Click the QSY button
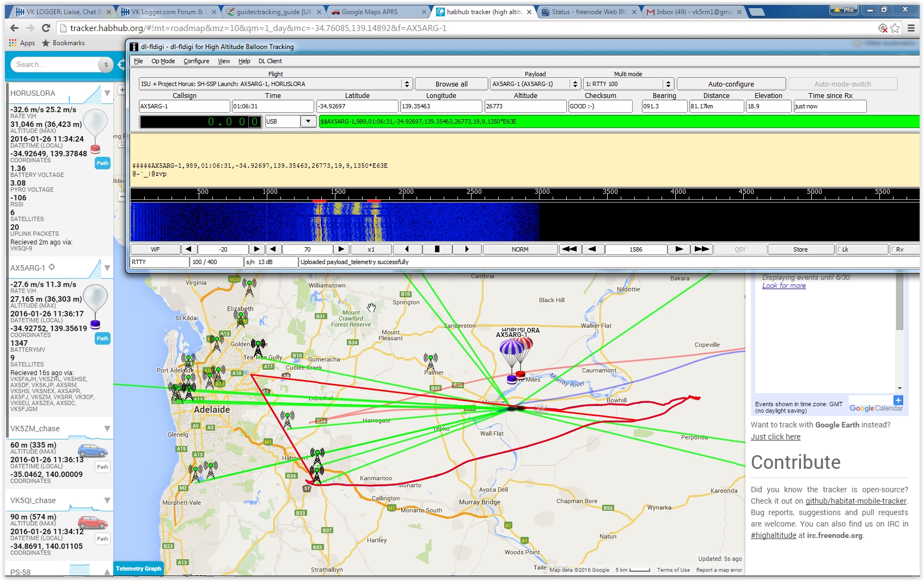 pos(740,249)
